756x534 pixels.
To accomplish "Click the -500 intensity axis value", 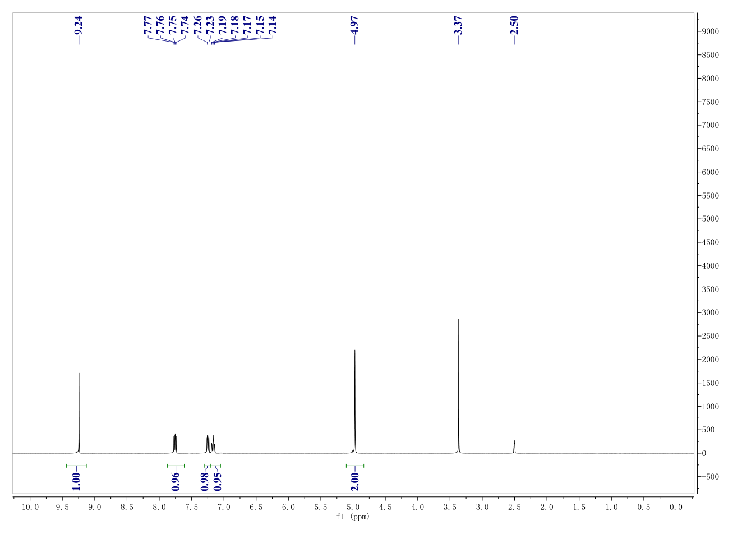I will point(709,477).
